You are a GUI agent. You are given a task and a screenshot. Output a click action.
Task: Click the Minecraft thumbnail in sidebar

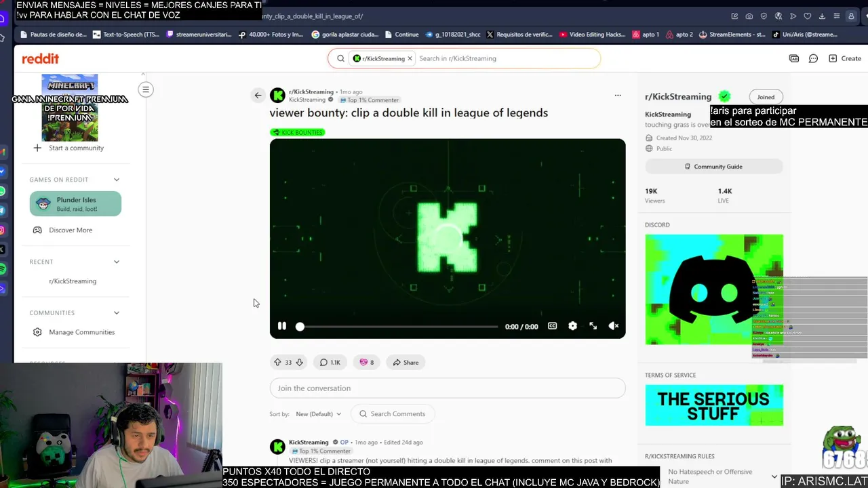[x=69, y=107]
